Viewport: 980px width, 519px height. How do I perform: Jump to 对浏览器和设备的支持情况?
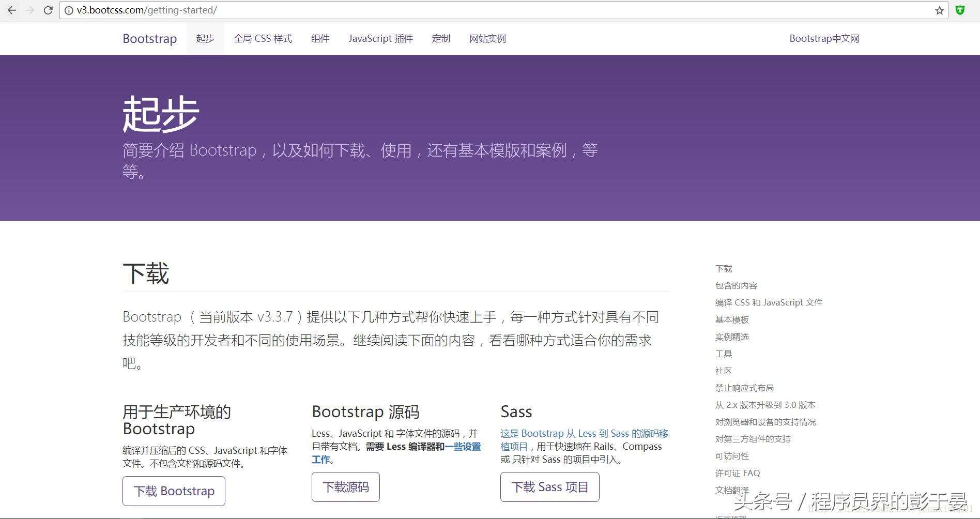coord(765,422)
